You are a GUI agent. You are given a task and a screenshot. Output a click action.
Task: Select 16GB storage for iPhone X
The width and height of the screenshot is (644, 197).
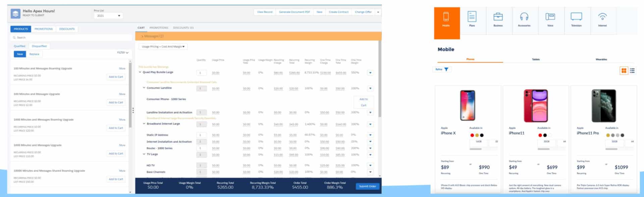pos(479,142)
